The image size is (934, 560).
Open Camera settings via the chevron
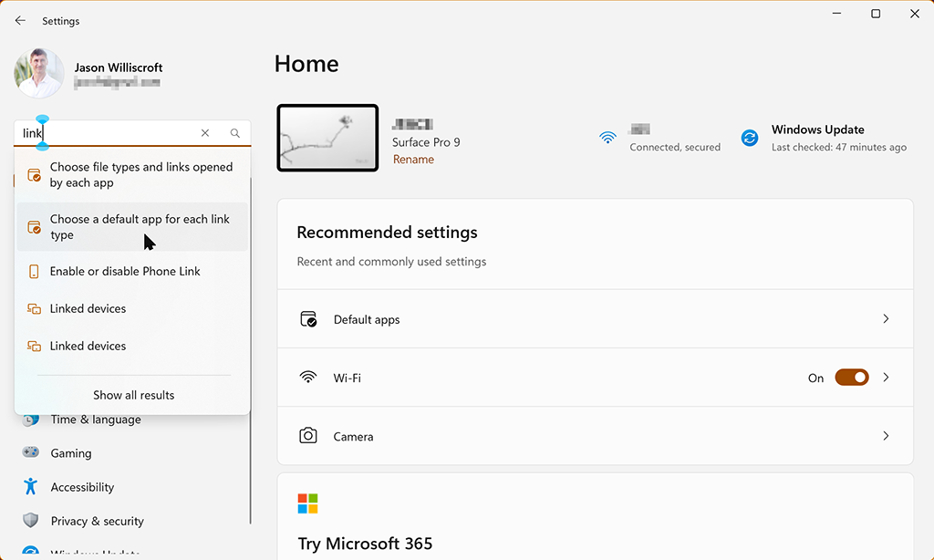coord(886,436)
